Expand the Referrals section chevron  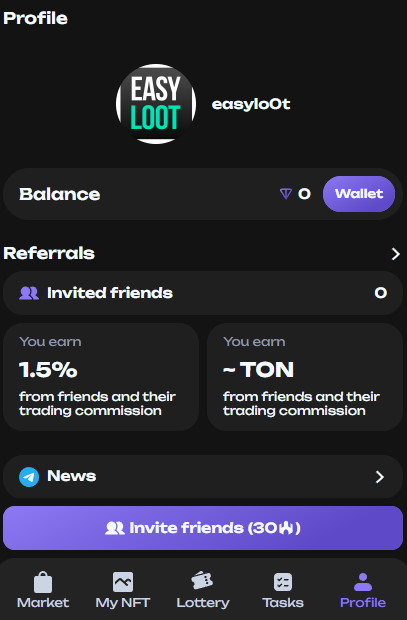396,254
